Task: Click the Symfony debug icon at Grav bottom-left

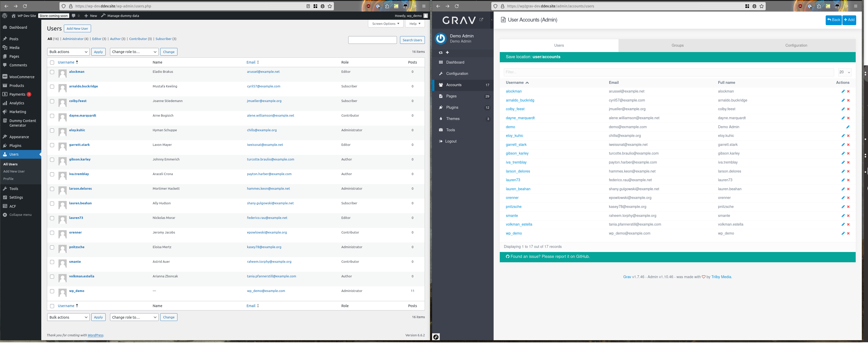Action: click(436, 337)
